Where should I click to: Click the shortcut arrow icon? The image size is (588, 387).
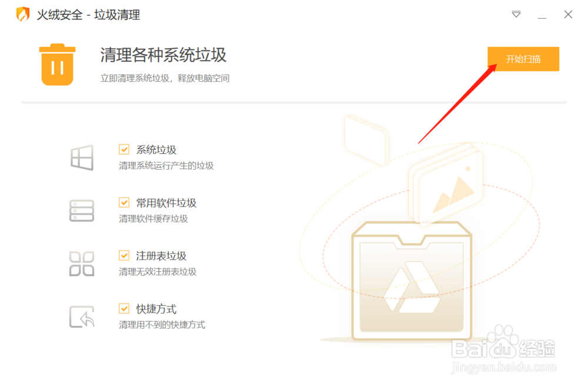pyautogui.click(x=81, y=317)
